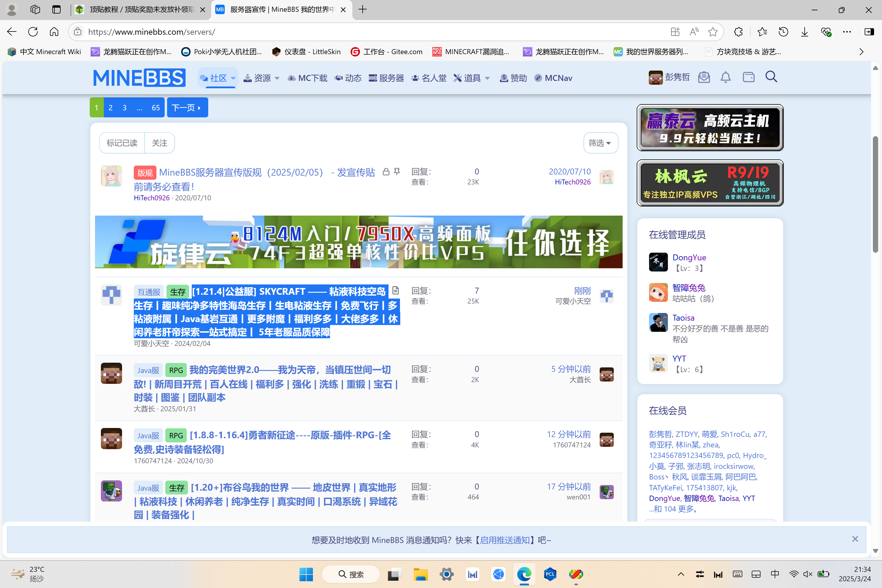Open read aloud icon in address bar
The width and height of the screenshot is (882, 588).
[694, 32]
